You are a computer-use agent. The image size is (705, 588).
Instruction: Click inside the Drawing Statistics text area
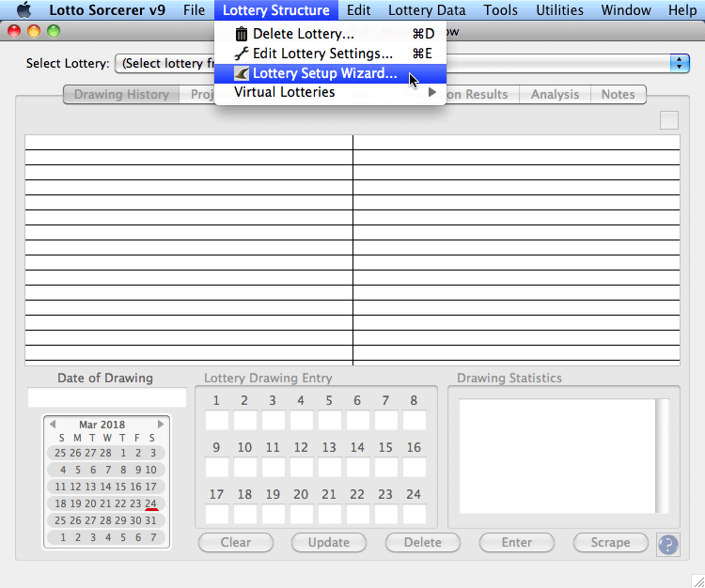point(557,456)
